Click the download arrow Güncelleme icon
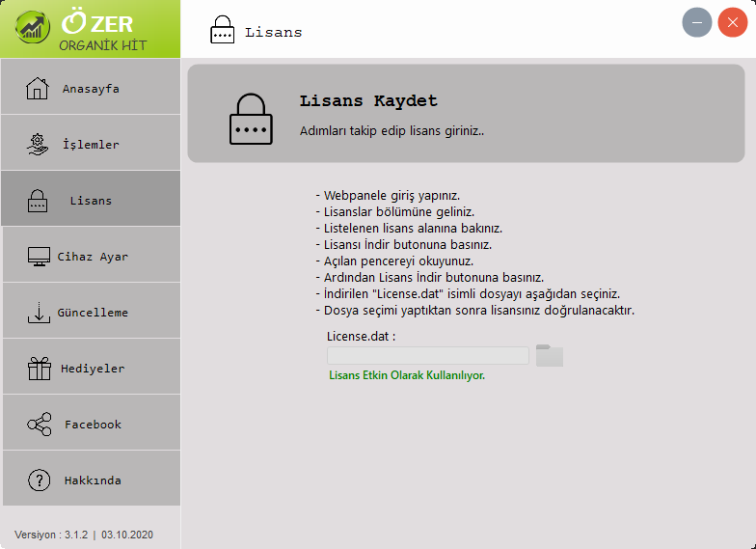Screen dimensions: 756x549 (39, 313)
